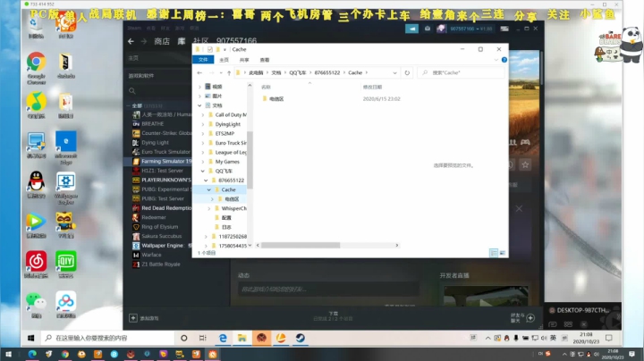The height and width of the screenshot is (361, 644).
Task: Click navigation tree vertical scrollbar
Action: coord(250,160)
